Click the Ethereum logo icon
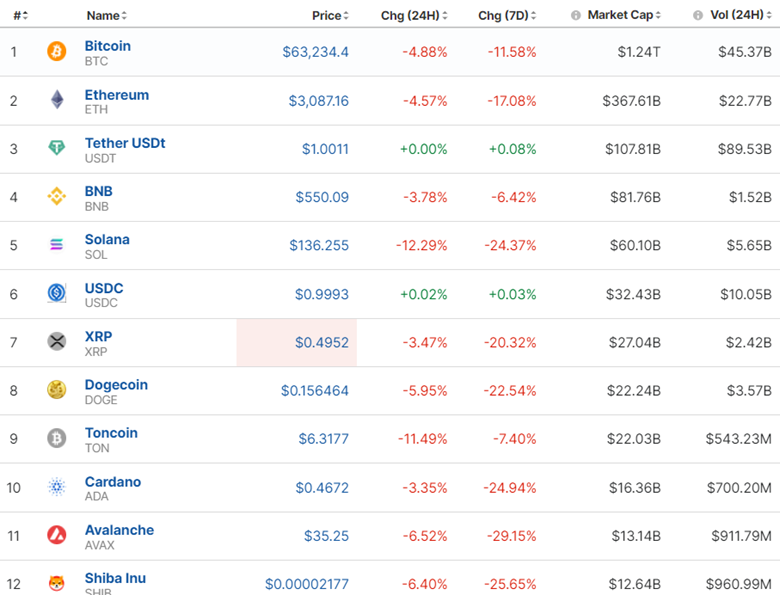This screenshot has width=780, height=595. (x=57, y=99)
